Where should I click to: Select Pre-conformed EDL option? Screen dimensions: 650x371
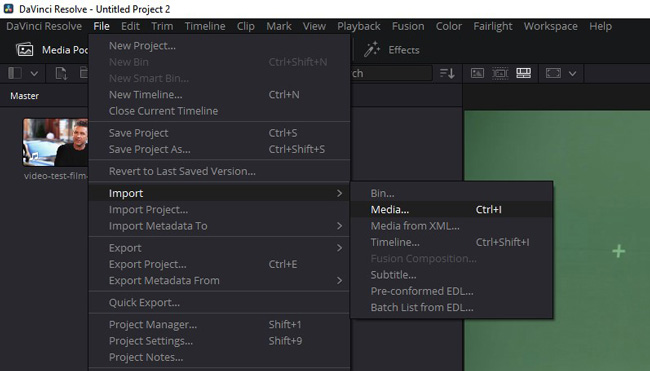coord(452,291)
